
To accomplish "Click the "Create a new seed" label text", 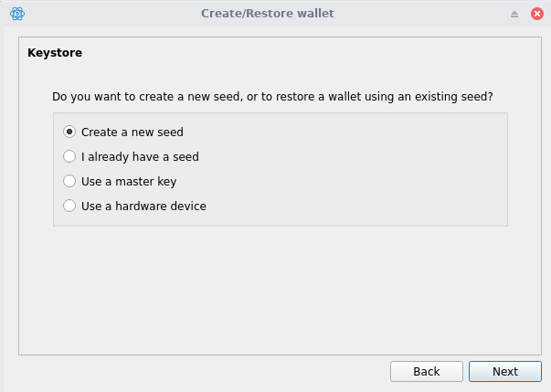I will [x=132, y=132].
